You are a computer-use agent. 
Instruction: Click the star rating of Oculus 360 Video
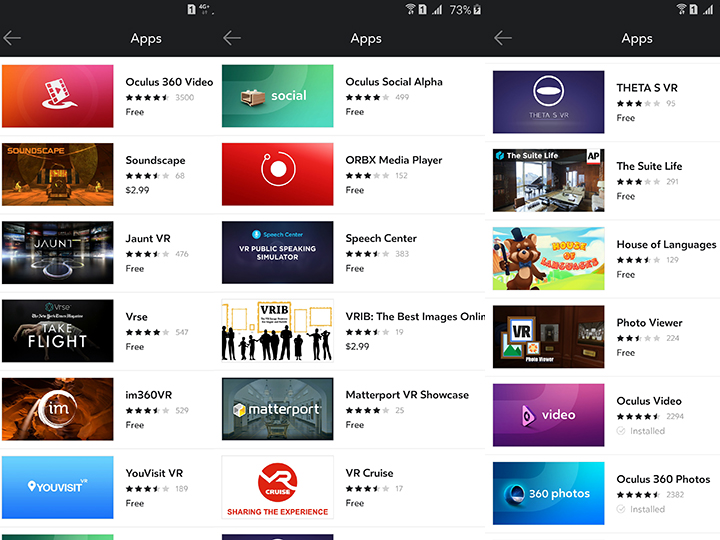pos(147,97)
